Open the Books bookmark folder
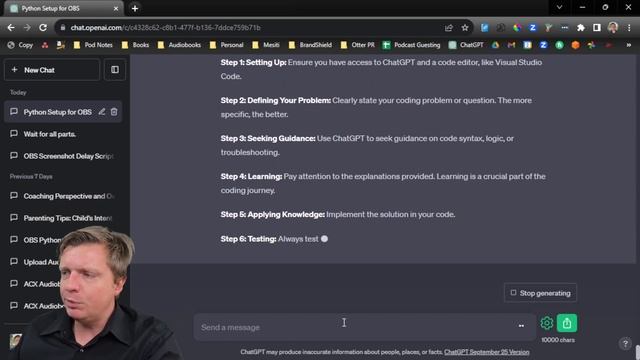Image resolution: width=640 pixels, height=360 pixels. coord(136,45)
